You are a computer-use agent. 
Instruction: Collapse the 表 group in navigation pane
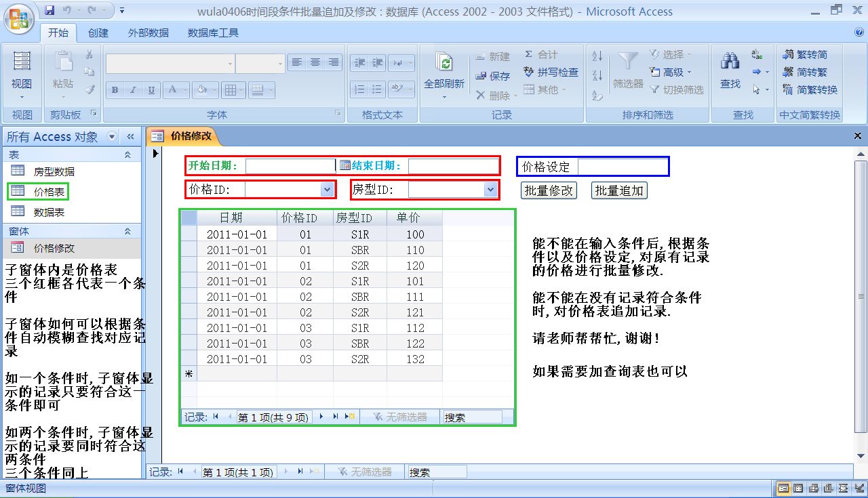tap(127, 155)
